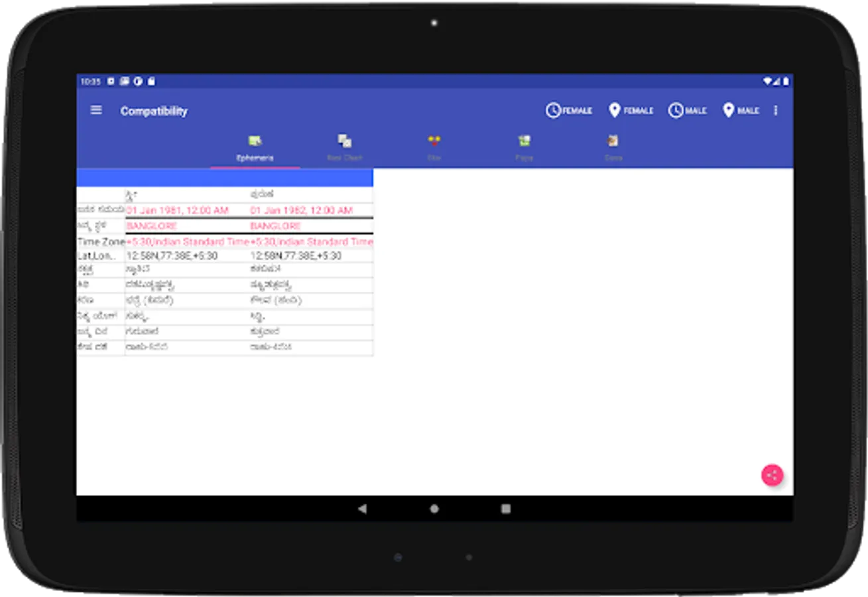Open the Star tab
868x597 pixels.
(434, 149)
